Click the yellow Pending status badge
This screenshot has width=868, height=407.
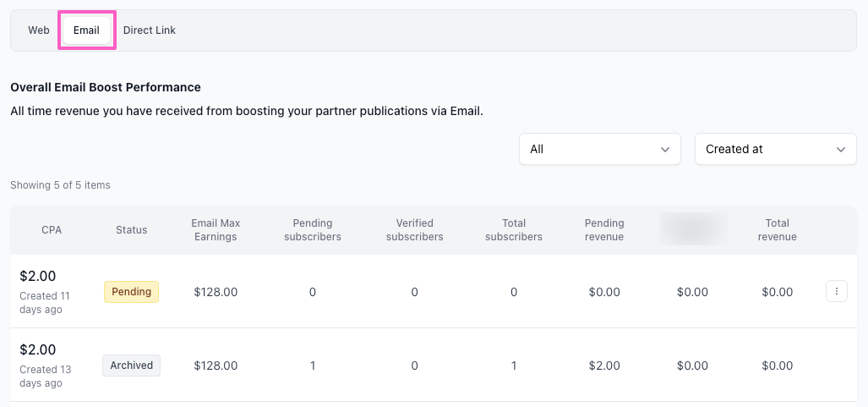pos(131,292)
